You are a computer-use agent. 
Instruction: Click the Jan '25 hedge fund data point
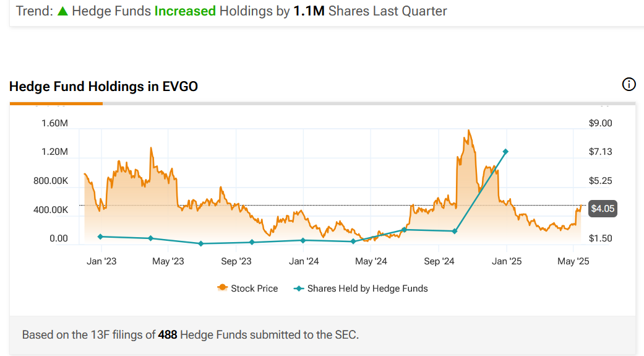click(505, 152)
